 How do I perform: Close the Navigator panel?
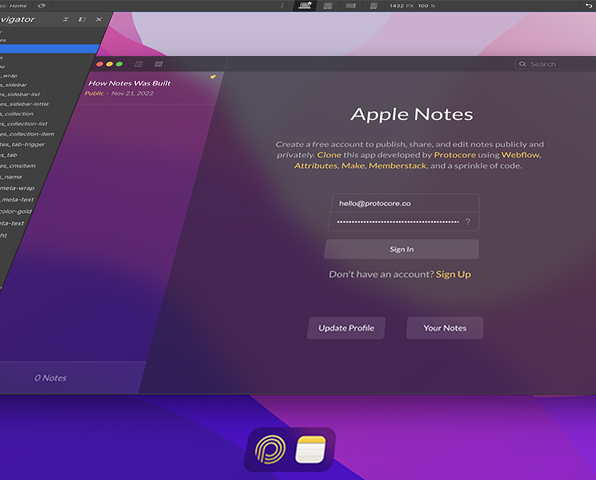(99, 19)
